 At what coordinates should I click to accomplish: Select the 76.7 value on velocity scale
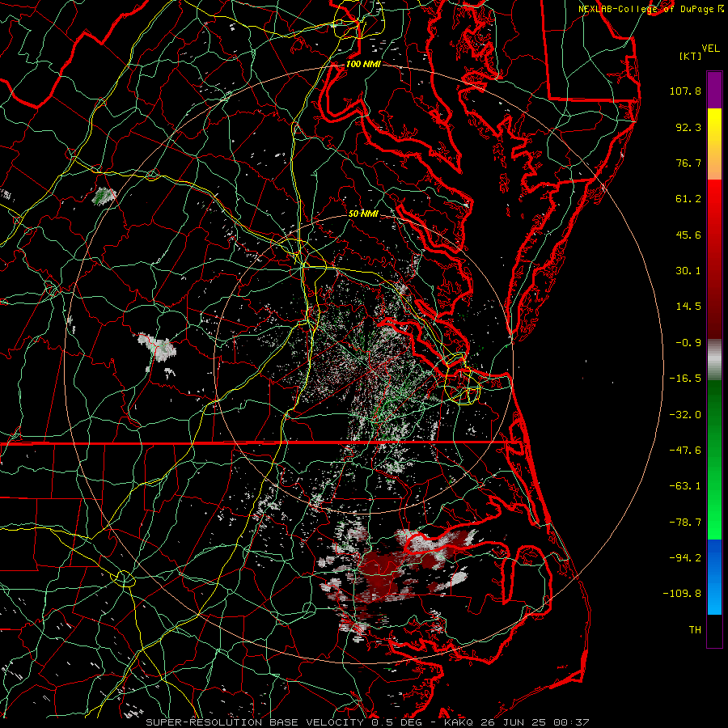coord(688,163)
